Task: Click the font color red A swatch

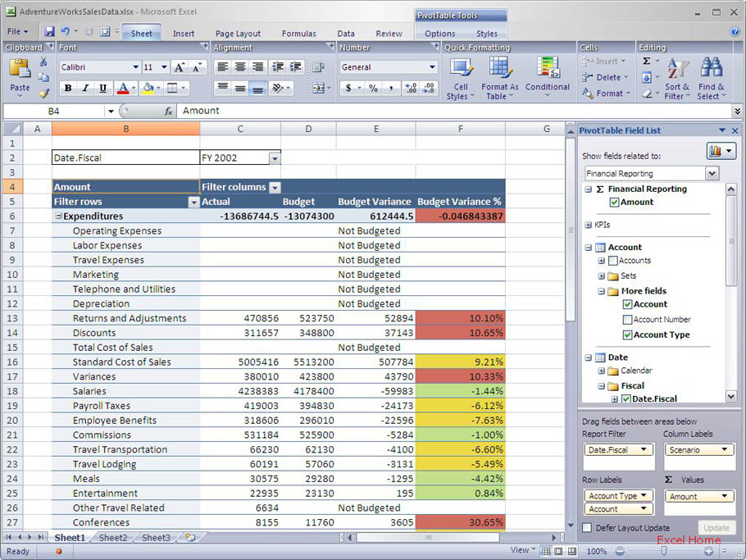Action: (123, 88)
